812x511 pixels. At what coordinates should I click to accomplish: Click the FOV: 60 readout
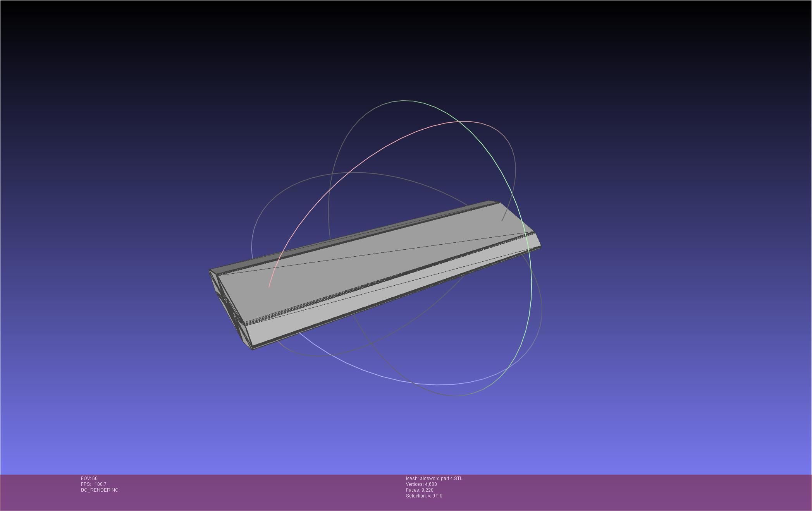[89, 478]
